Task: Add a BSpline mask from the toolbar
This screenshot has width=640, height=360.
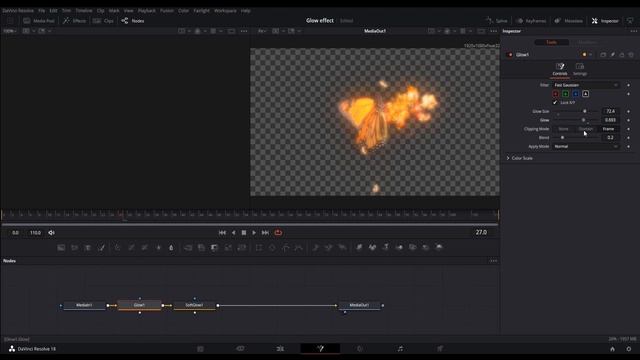Action: click(x=299, y=247)
